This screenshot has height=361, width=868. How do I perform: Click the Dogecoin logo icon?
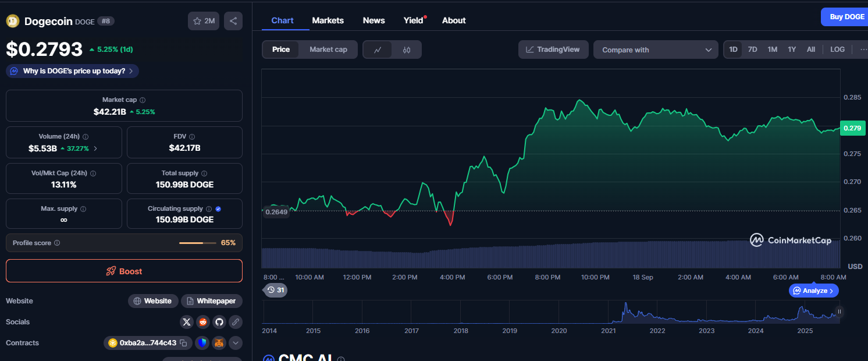13,21
